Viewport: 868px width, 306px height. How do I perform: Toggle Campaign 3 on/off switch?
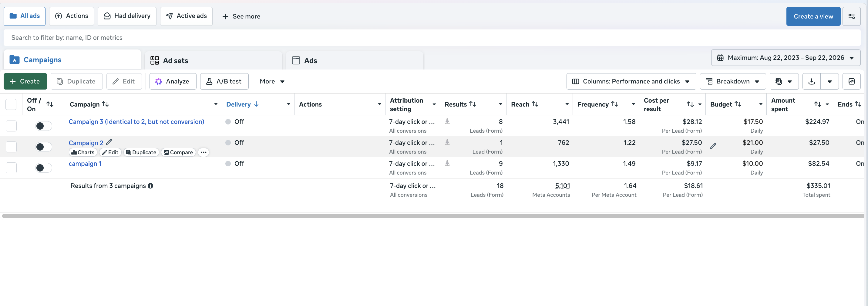(x=43, y=126)
